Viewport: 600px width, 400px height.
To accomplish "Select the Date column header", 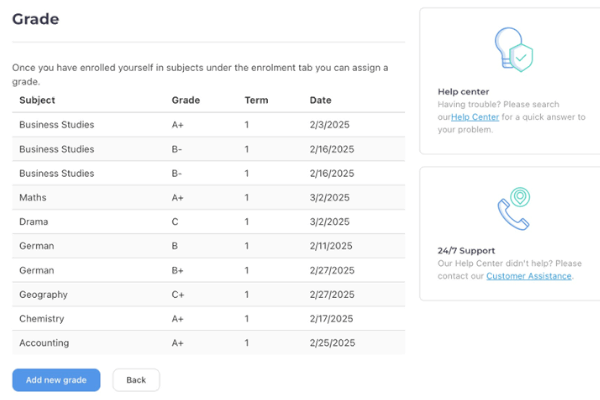I will (x=320, y=100).
